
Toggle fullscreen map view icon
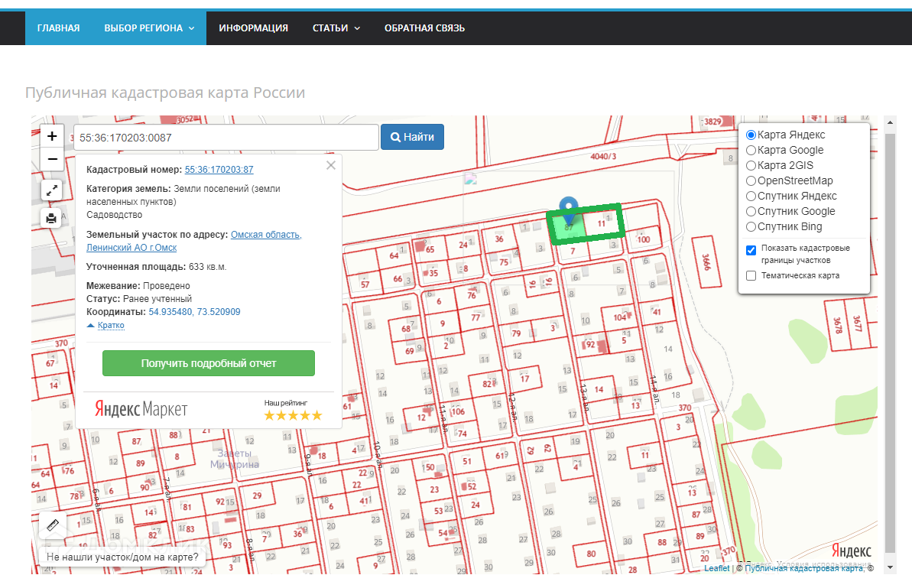coord(51,190)
